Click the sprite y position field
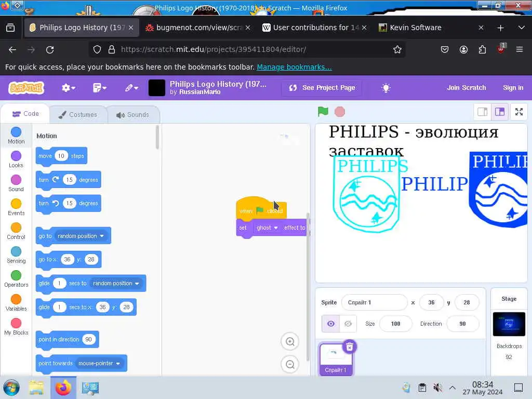 point(467,302)
